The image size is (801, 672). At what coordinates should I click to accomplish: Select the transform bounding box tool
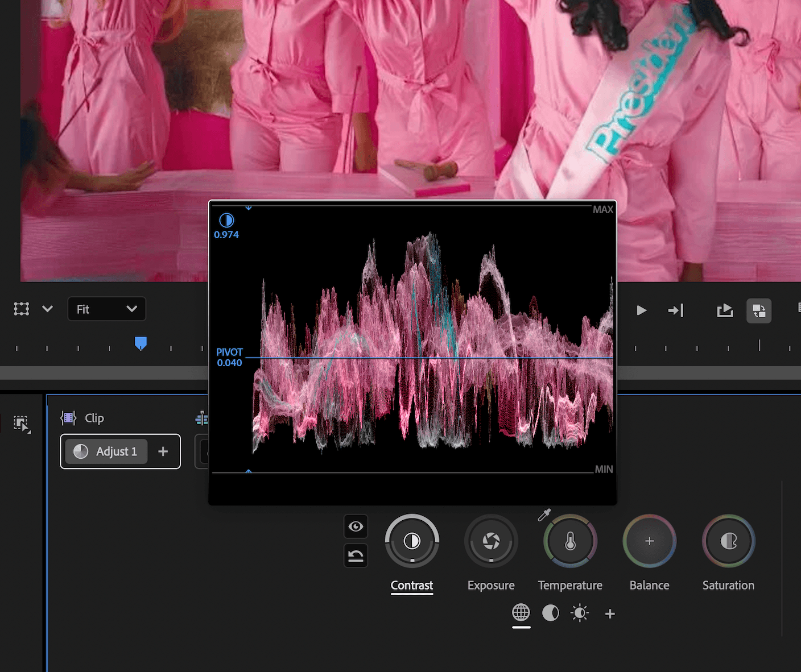coord(22,309)
